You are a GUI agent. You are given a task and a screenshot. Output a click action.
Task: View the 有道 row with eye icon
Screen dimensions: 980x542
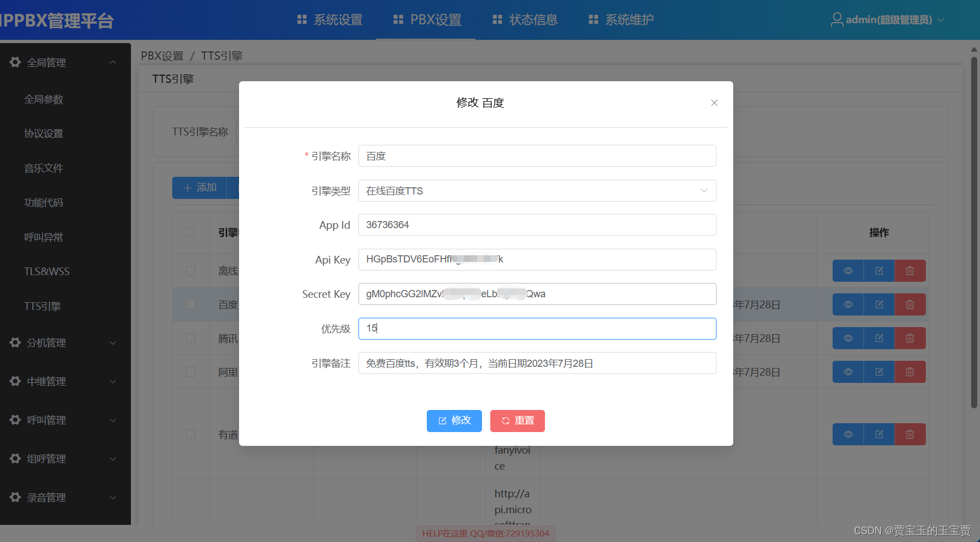(x=848, y=434)
